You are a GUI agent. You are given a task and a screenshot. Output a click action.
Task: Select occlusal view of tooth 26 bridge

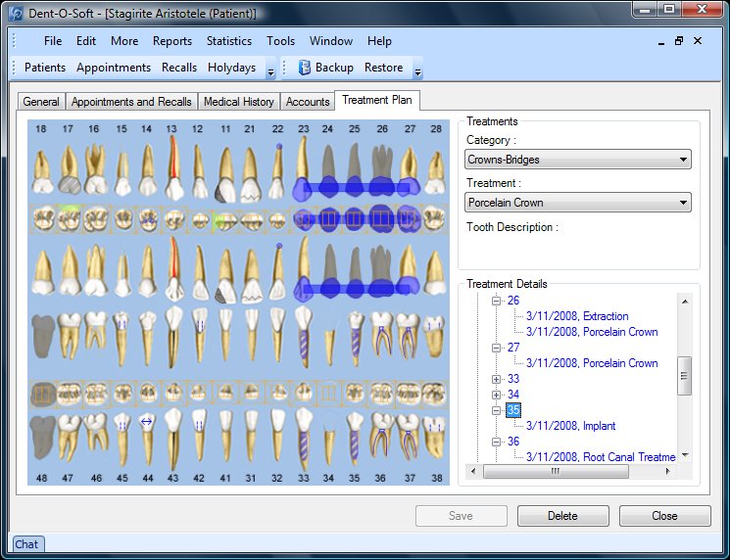click(x=381, y=218)
